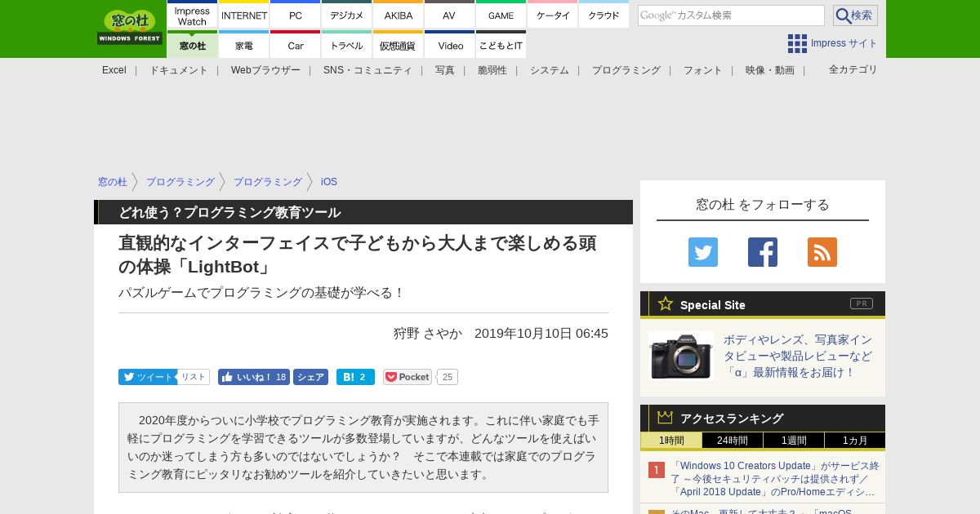Open the PC site tab
980x514 pixels.
[x=296, y=15]
